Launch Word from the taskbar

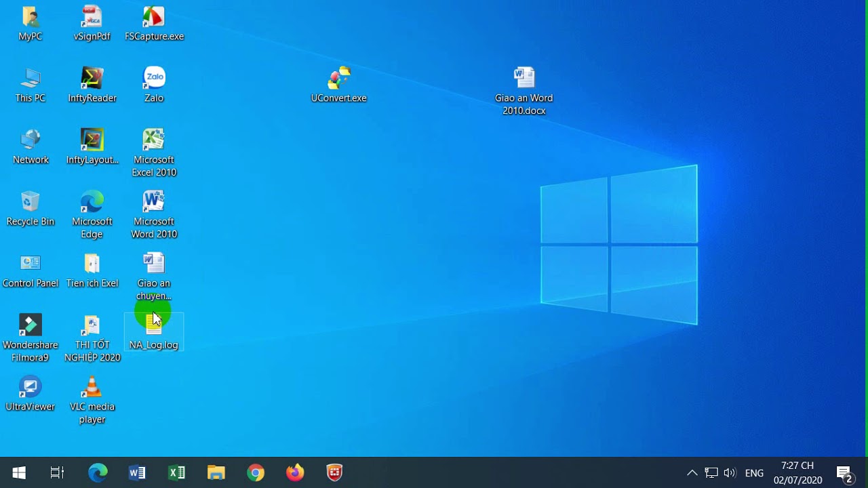click(137, 472)
